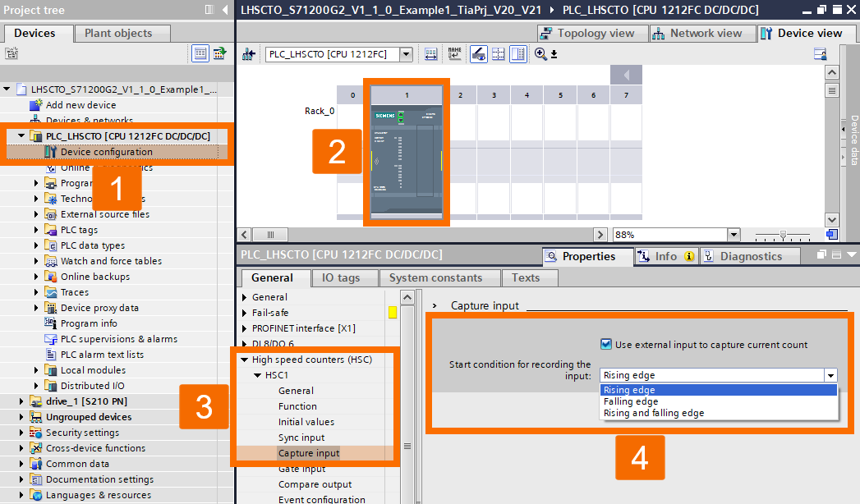Expand the Fail-safe properties node
Image resolution: width=860 pixels, height=504 pixels.
[245, 313]
